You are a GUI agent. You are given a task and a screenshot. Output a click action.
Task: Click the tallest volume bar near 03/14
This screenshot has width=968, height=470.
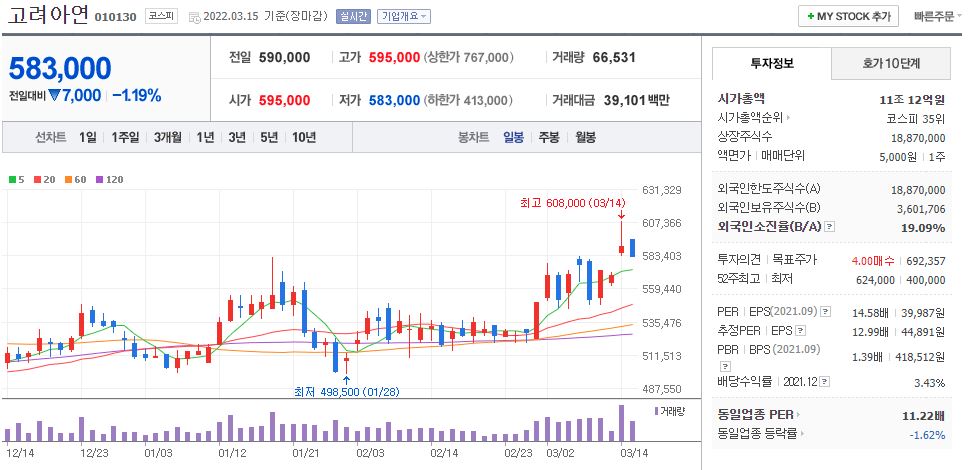[622, 423]
